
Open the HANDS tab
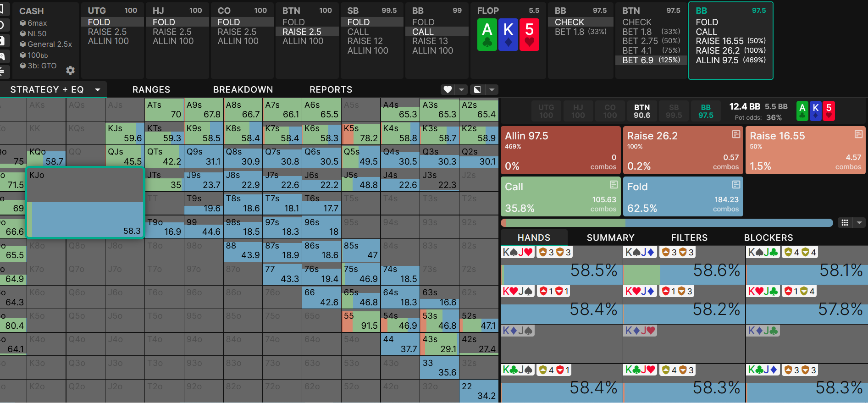click(x=534, y=237)
